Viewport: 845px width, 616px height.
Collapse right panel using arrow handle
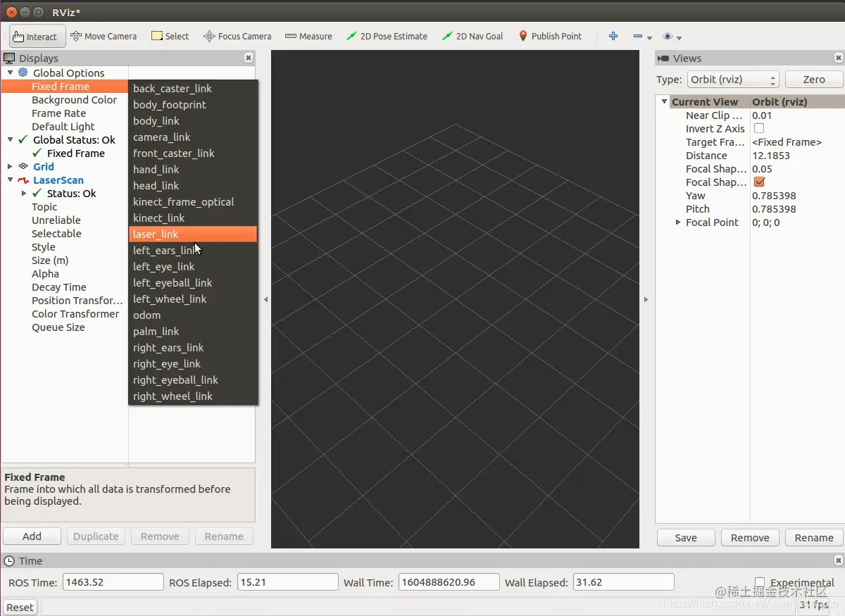[646, 300]
